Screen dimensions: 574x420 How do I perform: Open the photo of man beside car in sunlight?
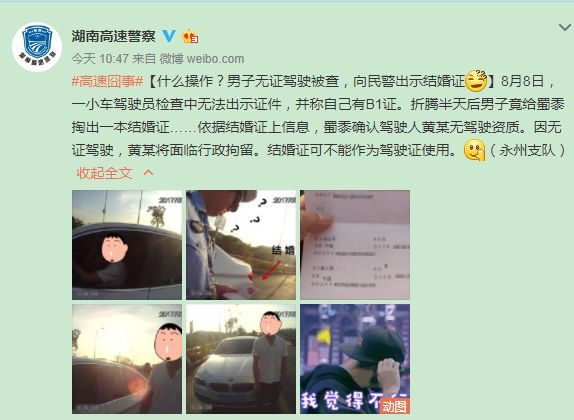point(127,359)
